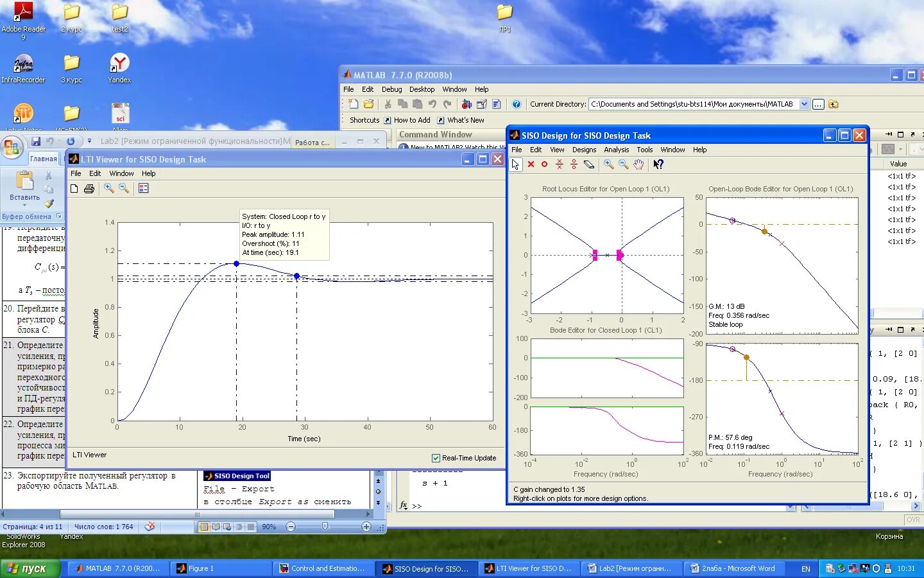Create new M-file in MATLAB toolbar

click(354, 104)
